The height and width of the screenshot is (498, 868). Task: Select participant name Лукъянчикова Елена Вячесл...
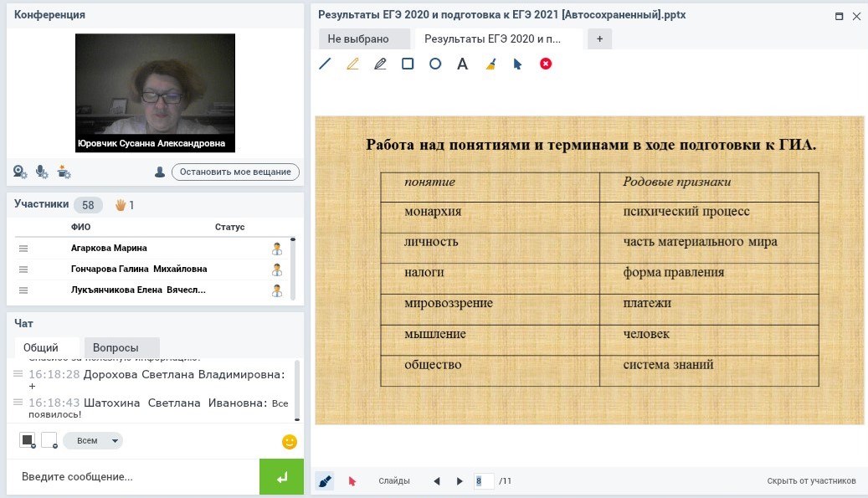pyautogui.click(x=138, y=290)
